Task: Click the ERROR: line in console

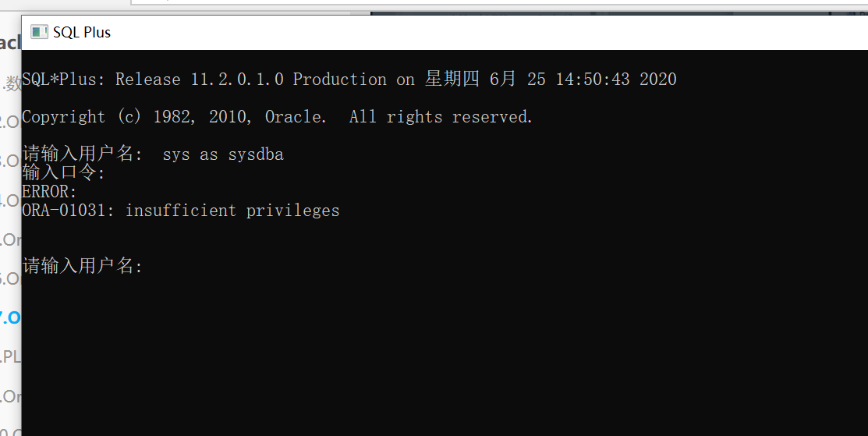Action: coord(49,191)
